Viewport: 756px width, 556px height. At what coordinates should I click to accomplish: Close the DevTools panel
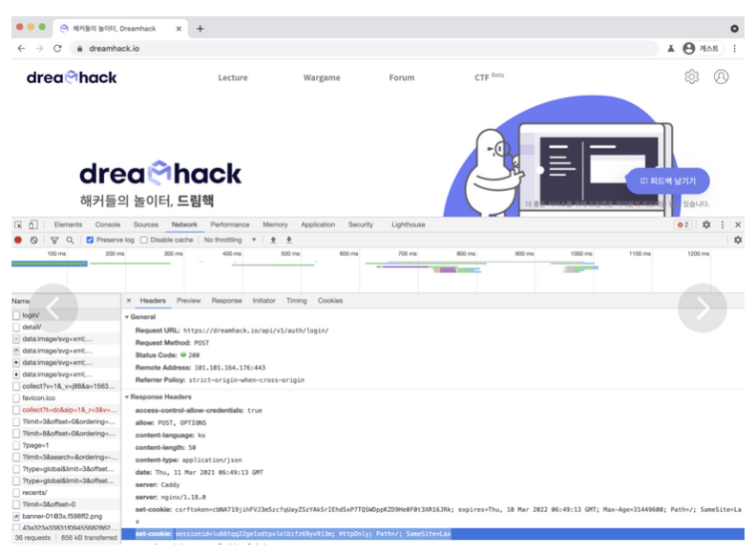coord(738,225)
